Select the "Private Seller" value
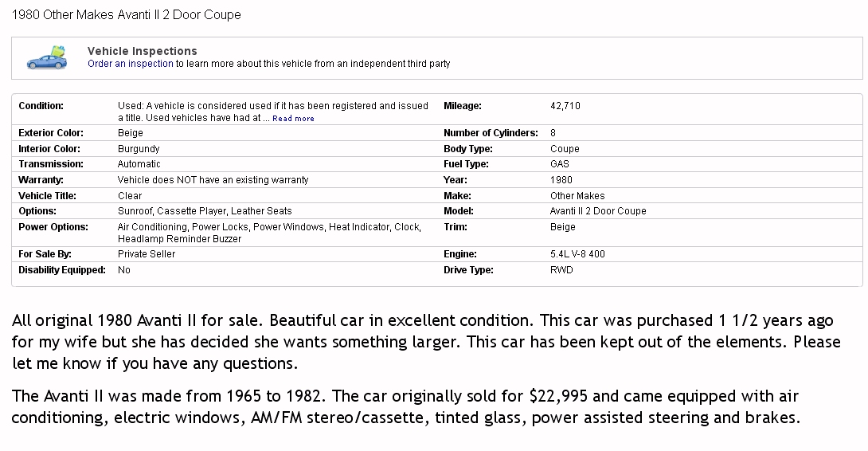This screenshot has height=451, width=868. pos(147,254)
